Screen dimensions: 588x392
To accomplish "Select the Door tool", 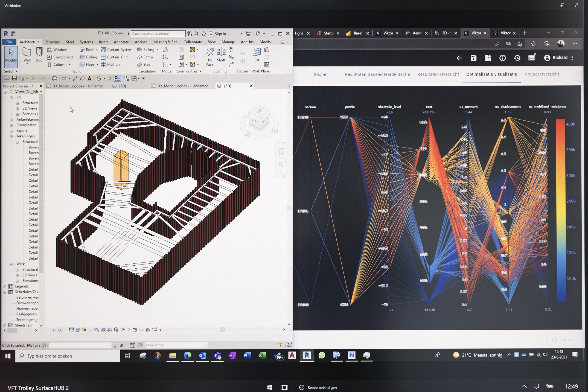I will click(39, 55).
